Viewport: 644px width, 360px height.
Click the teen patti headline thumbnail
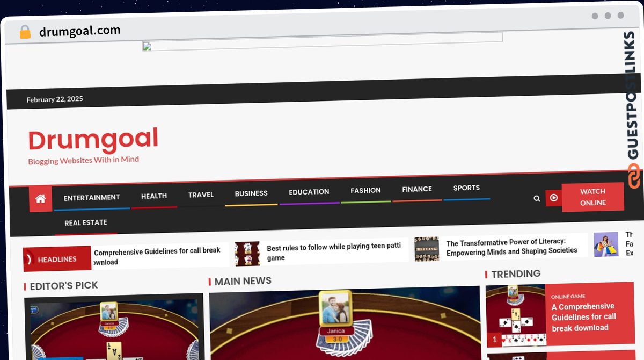pyautogui.click(x=247, y=254)
